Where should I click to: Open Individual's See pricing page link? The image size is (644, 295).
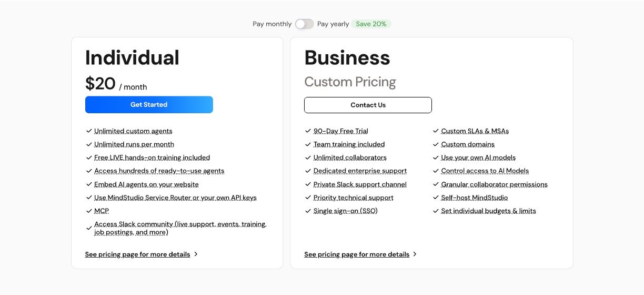(x=137, y=254)
